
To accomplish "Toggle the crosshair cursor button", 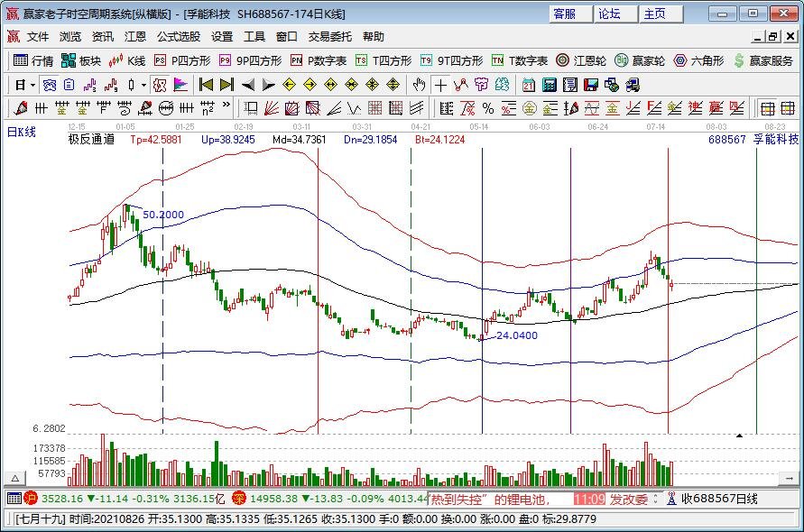I will click(x=440, y=85).
